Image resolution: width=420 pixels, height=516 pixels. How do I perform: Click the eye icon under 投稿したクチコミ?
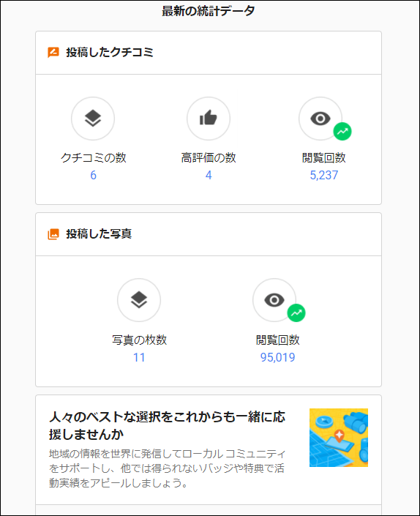(x=320, y=119)
